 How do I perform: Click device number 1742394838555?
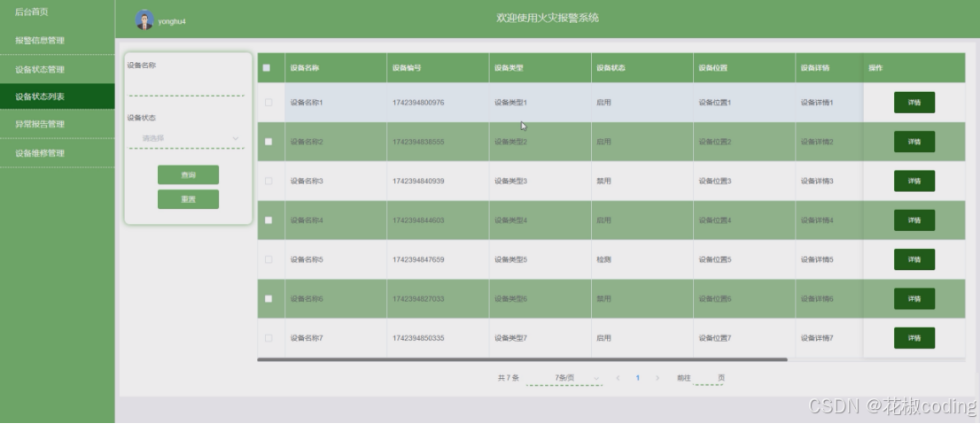point(418,142)
